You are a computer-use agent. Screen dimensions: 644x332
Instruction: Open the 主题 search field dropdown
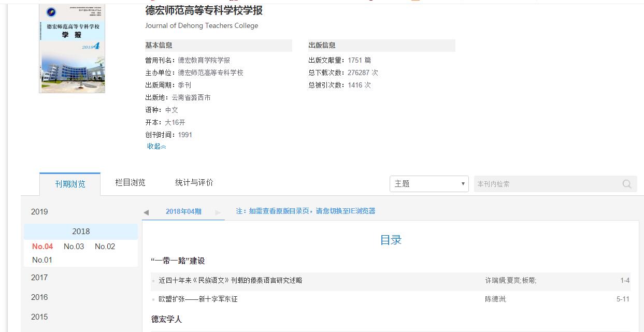429,184
